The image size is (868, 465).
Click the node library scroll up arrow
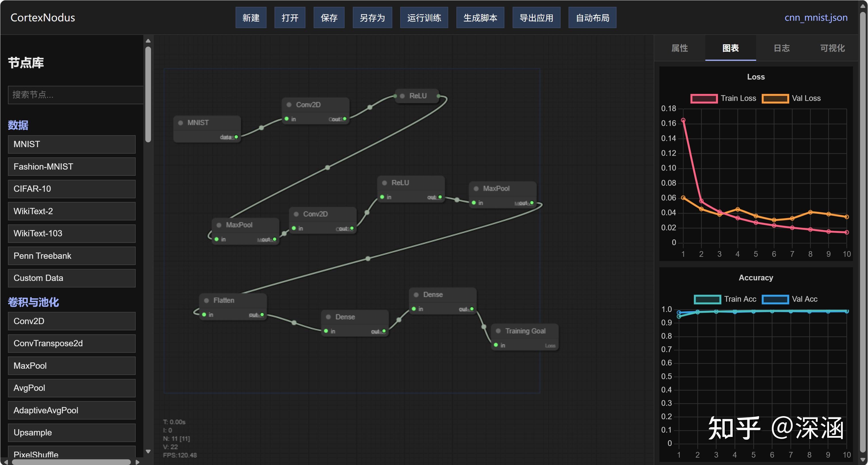tap(148, 41)
